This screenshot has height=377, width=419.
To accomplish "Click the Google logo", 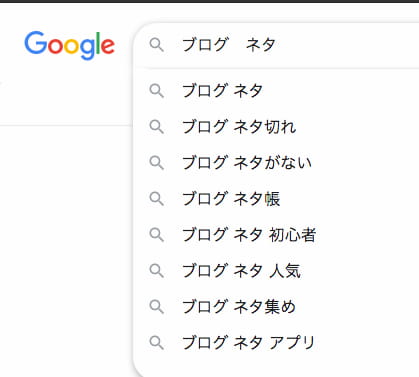I will click(x=70, y=46).
